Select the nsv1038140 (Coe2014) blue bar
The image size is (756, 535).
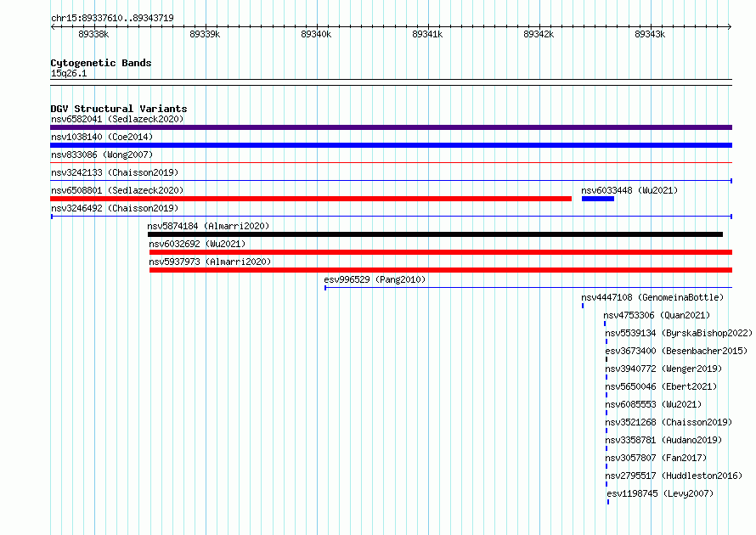coord(391,145)
